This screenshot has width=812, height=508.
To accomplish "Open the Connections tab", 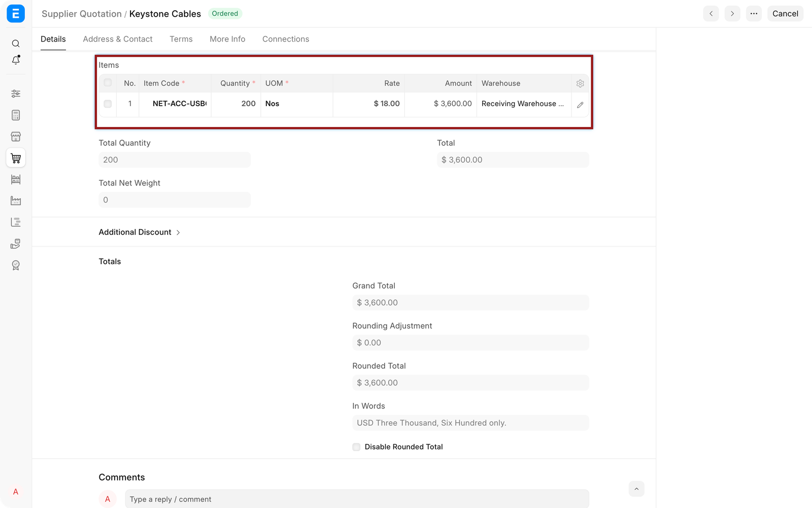I will coord(286,39).
